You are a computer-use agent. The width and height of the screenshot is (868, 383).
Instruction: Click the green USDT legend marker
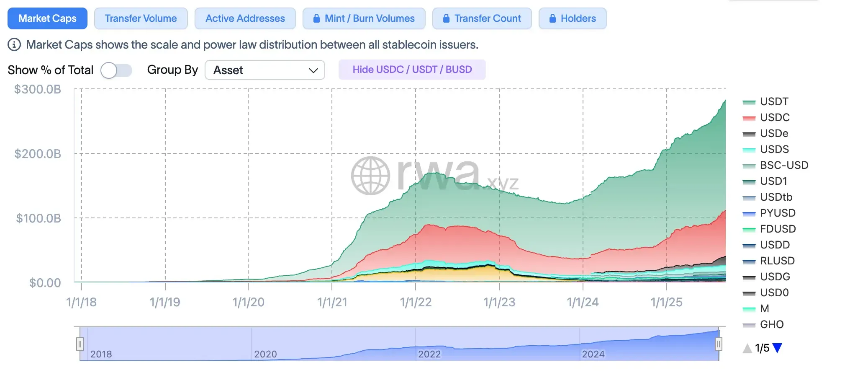tap(749, 101)
